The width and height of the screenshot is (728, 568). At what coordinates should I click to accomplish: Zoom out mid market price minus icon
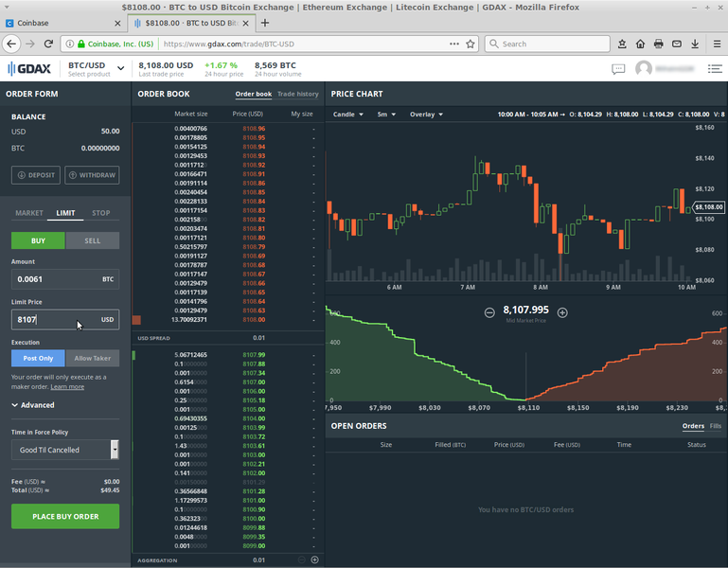[x=489, y=312]
